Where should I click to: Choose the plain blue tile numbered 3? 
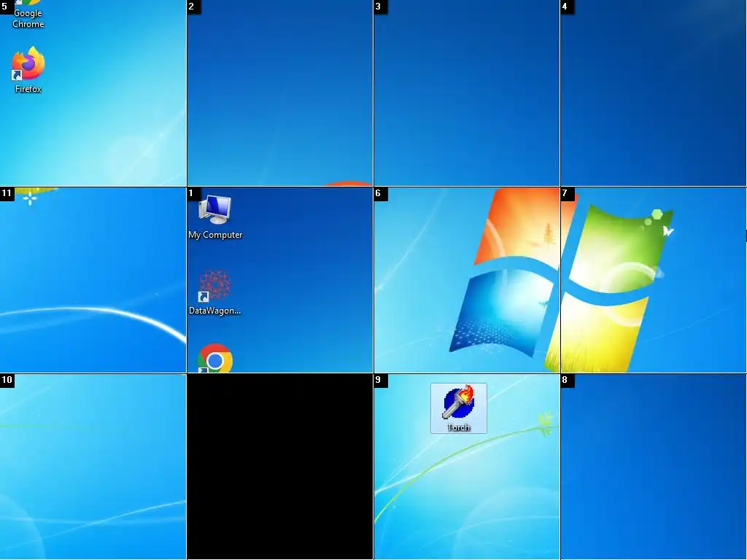[x=467, y=93]
